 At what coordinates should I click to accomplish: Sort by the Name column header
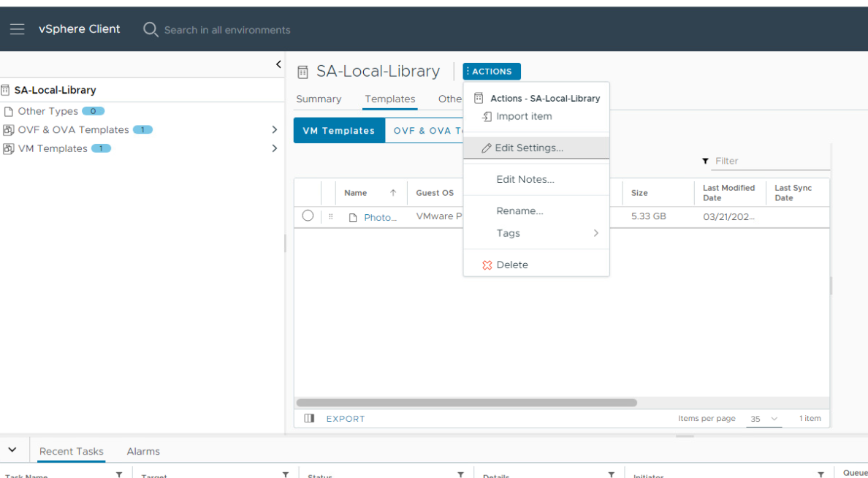coord(355,193)
